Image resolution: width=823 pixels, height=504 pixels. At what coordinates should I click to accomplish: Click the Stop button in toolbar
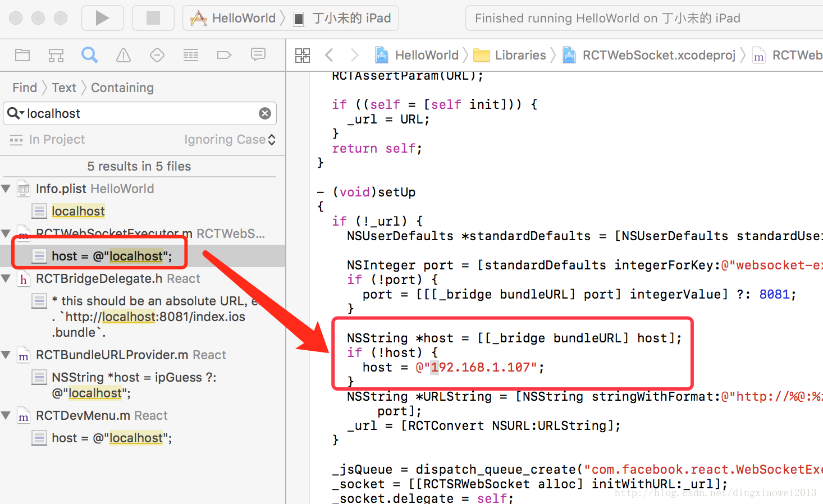[x=153, y=18]
